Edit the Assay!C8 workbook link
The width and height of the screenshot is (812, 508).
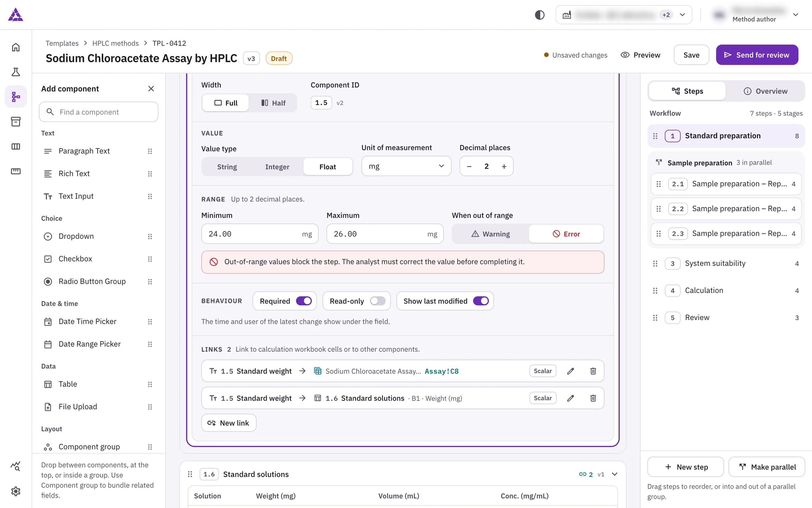[571, 371]
